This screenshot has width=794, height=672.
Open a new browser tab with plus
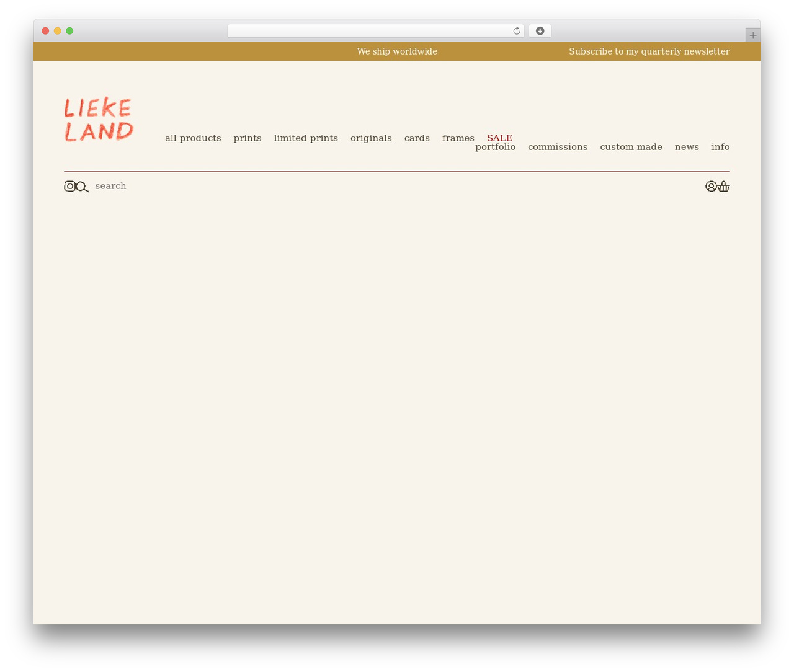point(752,35)
